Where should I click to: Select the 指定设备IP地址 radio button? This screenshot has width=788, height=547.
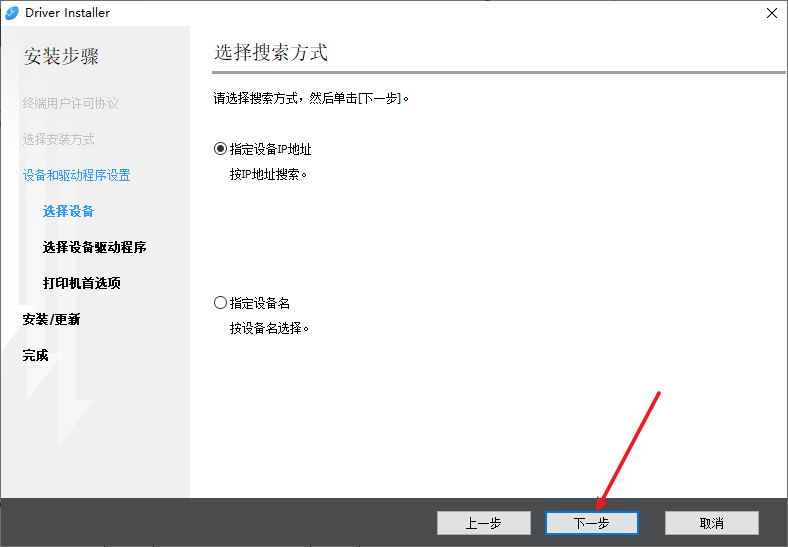tap(221, 149)
